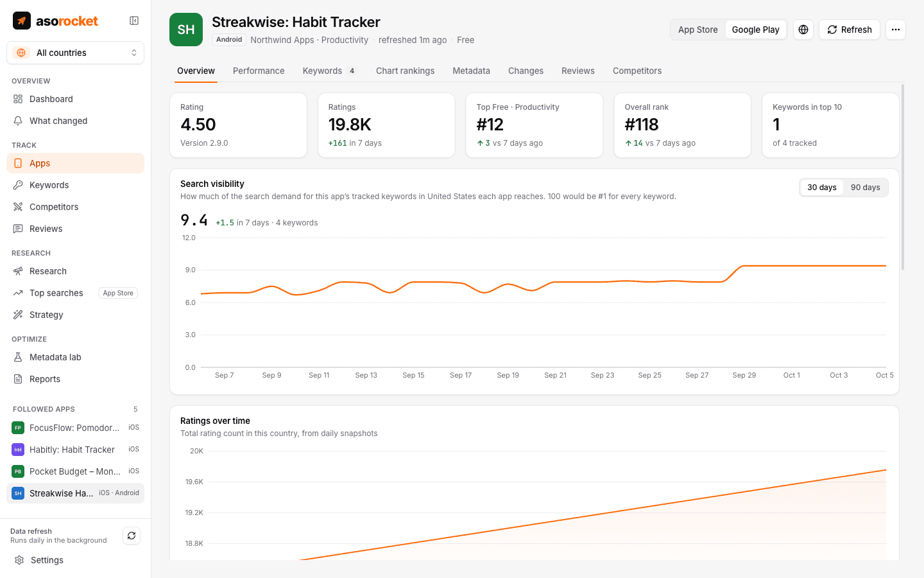This screenshot has width=924, height=578.
Task: Open the Keywords tab
Action: 329,71
